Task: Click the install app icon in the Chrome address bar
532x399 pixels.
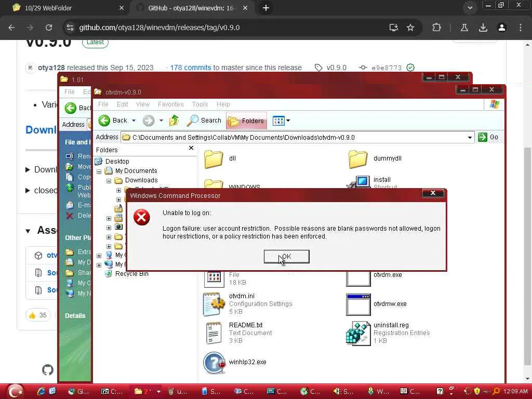Action: point(394,28)
